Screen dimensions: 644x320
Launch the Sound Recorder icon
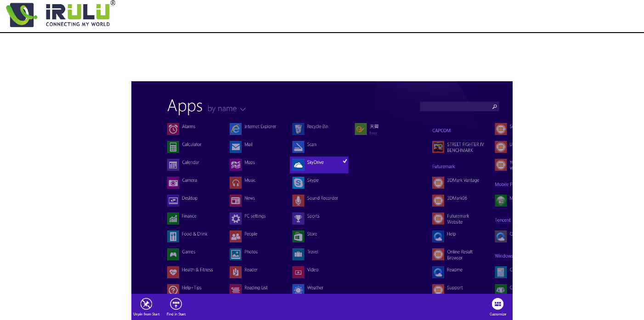298,201
